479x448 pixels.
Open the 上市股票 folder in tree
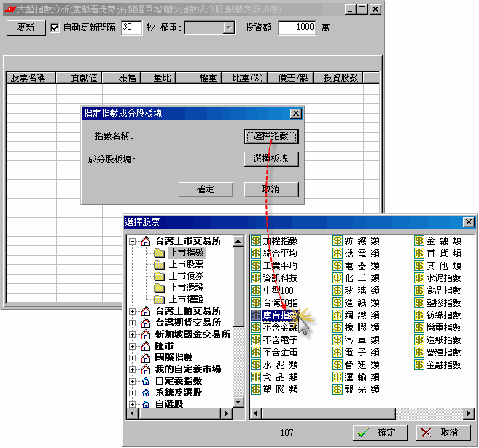pos(186,264)
